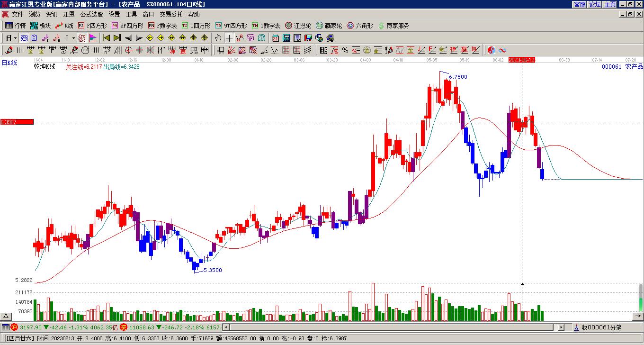Open the 交易委托 menu

171,14
